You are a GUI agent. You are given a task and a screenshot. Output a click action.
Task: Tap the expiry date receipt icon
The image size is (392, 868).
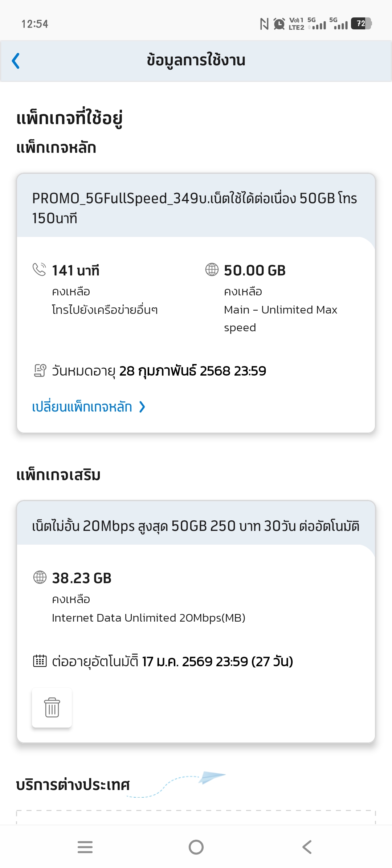point(40,370)
